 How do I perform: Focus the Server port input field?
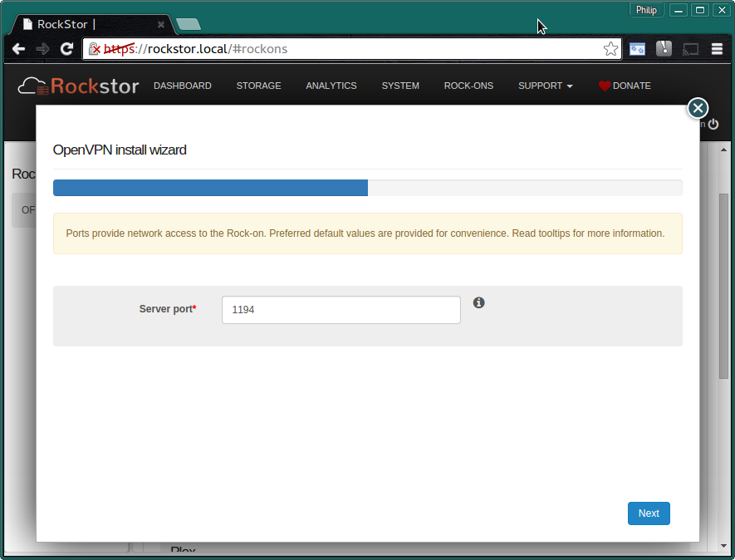click(341, 310)
